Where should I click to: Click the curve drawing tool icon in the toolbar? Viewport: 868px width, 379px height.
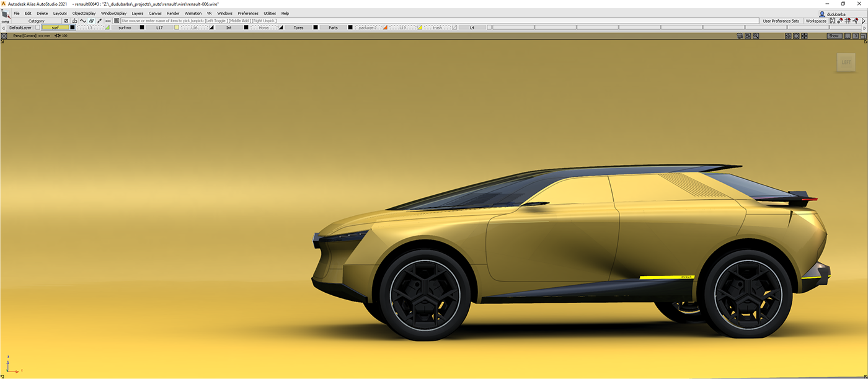pos(82,20)
